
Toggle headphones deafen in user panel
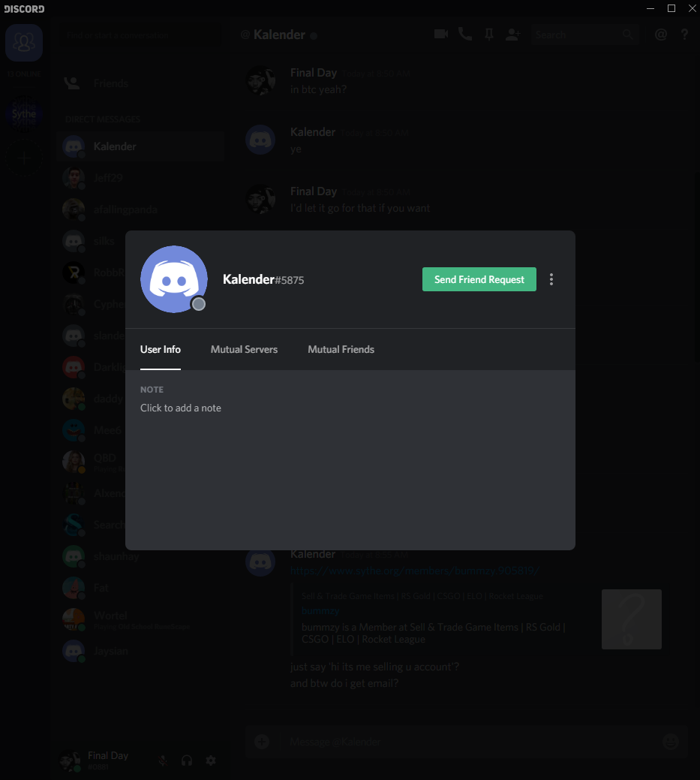(x=187, y=760)
